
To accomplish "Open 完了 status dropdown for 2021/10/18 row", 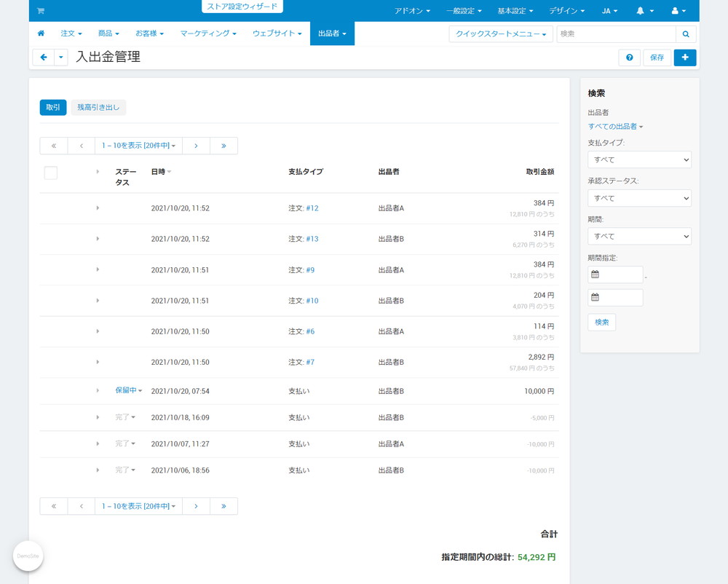I will (125, 417).
